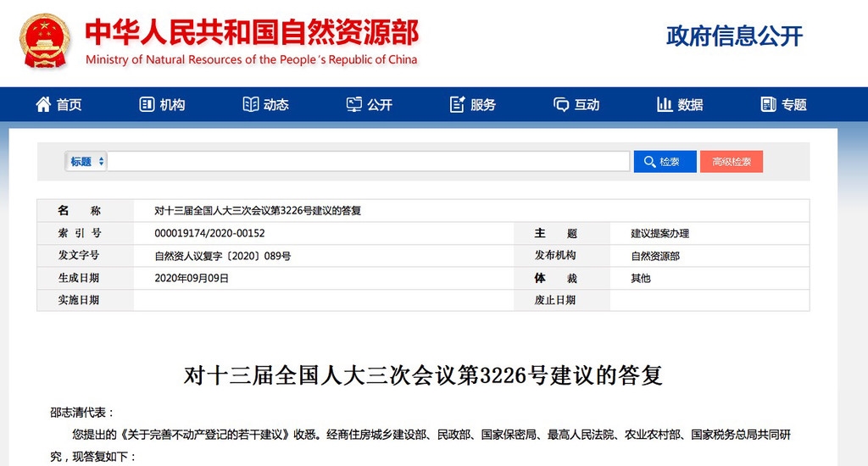Open the 服务 navigation menu

483,105
